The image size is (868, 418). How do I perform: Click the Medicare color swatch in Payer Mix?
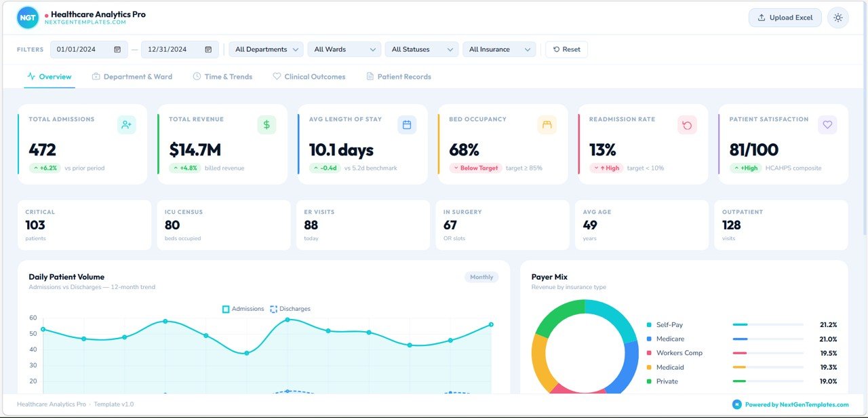click(648, 339)
